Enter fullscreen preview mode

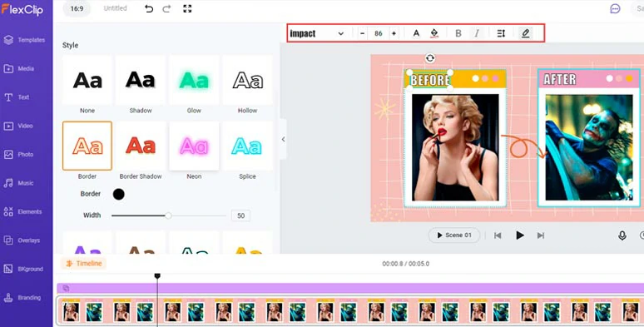coord(187,8)
